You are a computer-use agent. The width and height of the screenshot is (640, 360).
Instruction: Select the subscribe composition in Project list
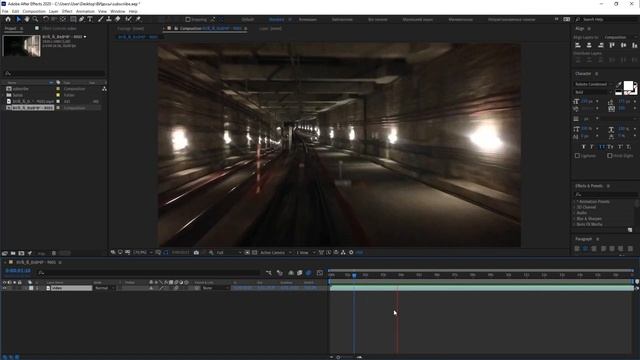20,89
